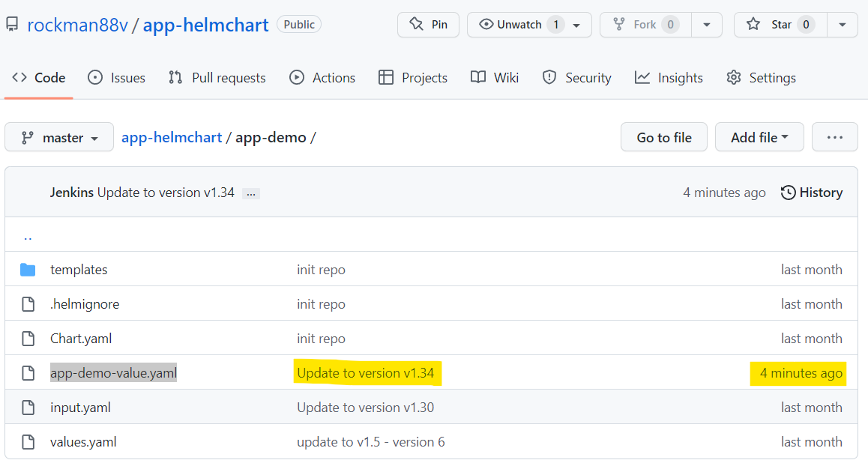Image resolution: width=868 pixels, height=466 pixels.
Task: Open init repo commit for .helmignore
Action: [x=321, y=304]
